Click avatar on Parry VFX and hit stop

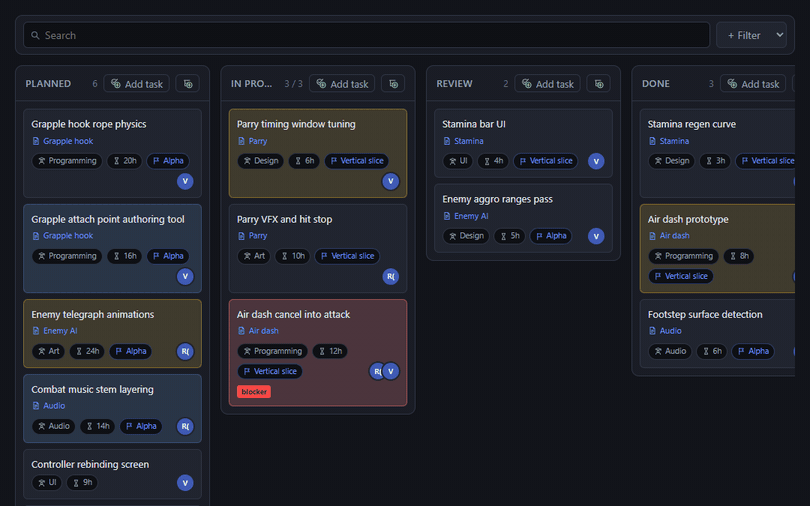[391, 276]
